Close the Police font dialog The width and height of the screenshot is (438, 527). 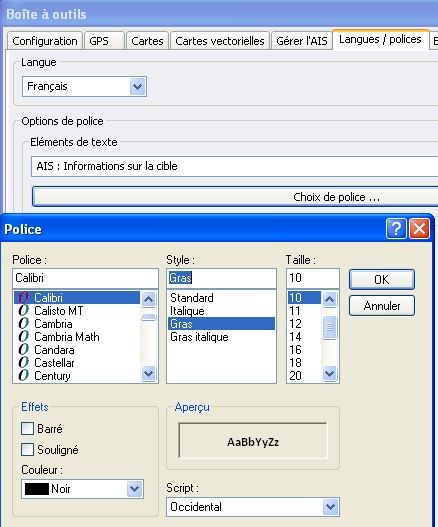419,229
